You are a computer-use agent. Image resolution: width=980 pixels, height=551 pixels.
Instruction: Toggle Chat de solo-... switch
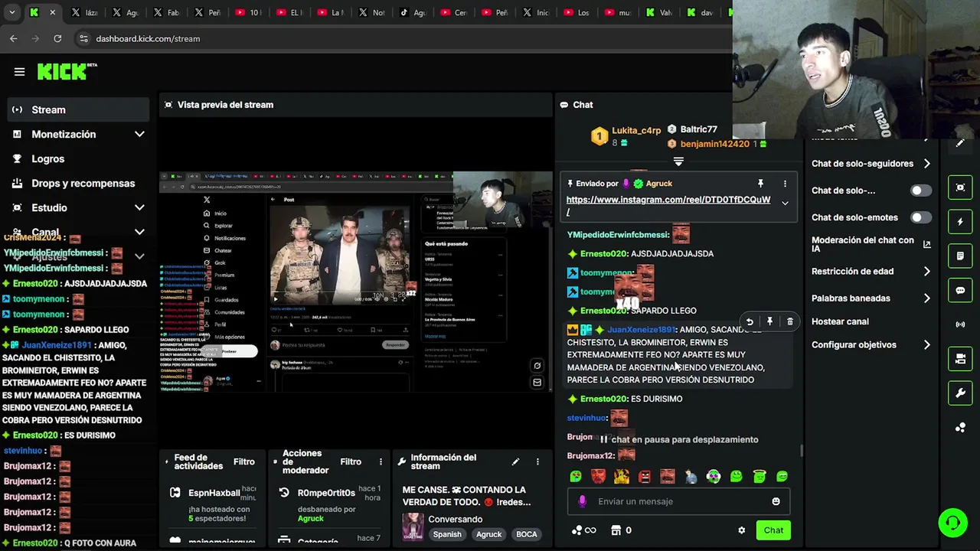tap(921, 191)
